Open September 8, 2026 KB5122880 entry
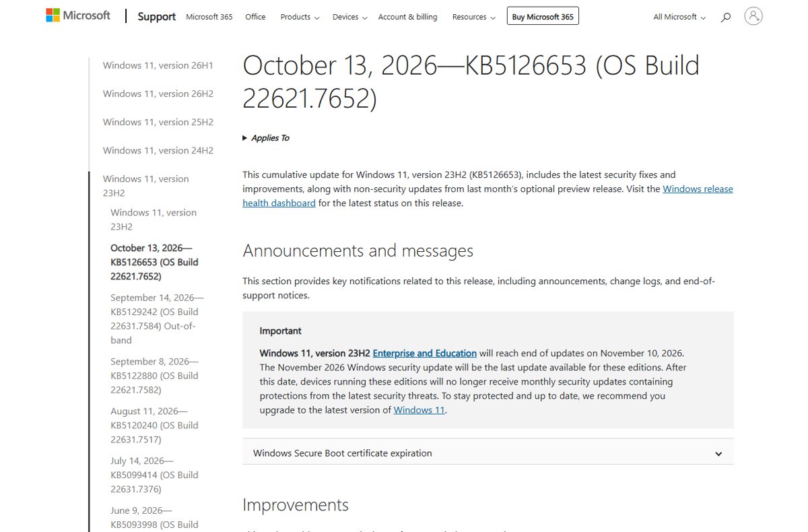 [154, 376]
